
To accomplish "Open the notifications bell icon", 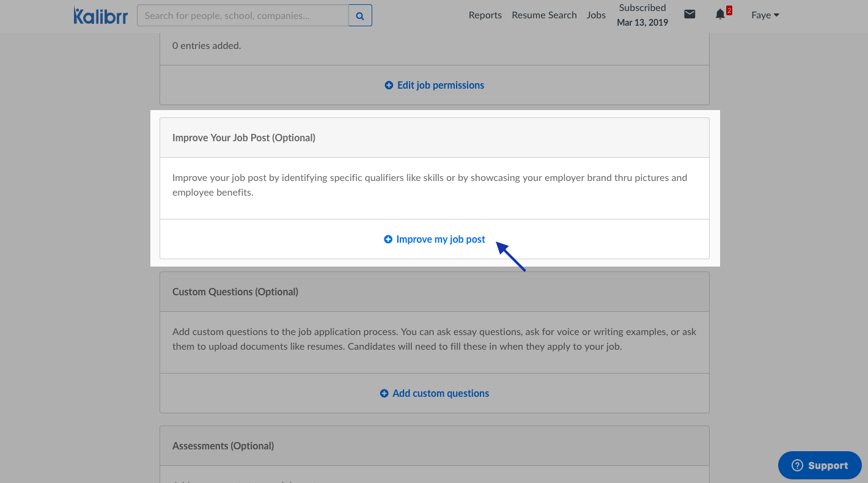I will [x=720, y=15].
